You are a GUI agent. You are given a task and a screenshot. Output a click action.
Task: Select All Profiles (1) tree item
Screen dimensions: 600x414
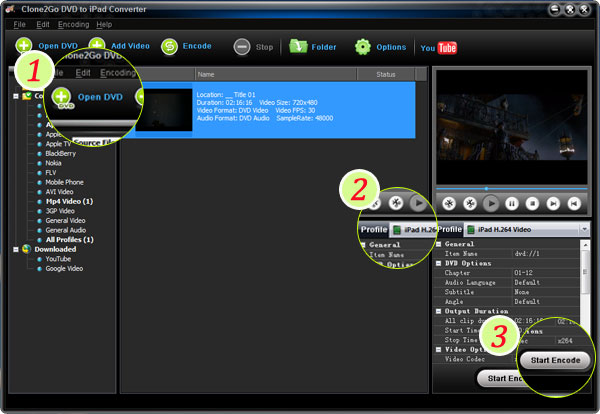point(70,240)
